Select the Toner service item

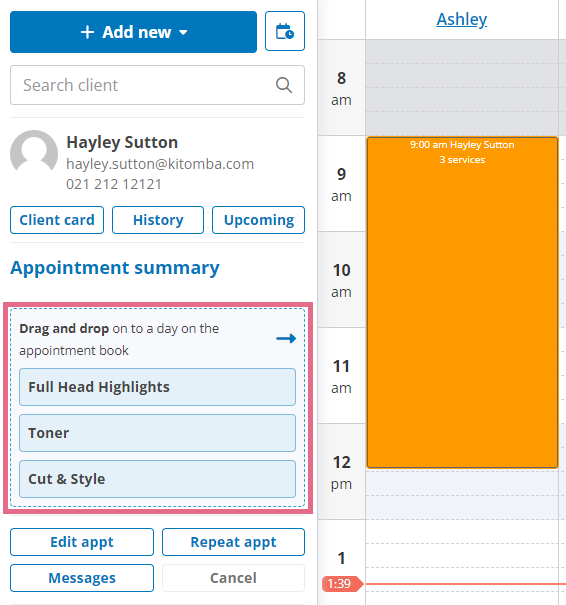(157, 433)
